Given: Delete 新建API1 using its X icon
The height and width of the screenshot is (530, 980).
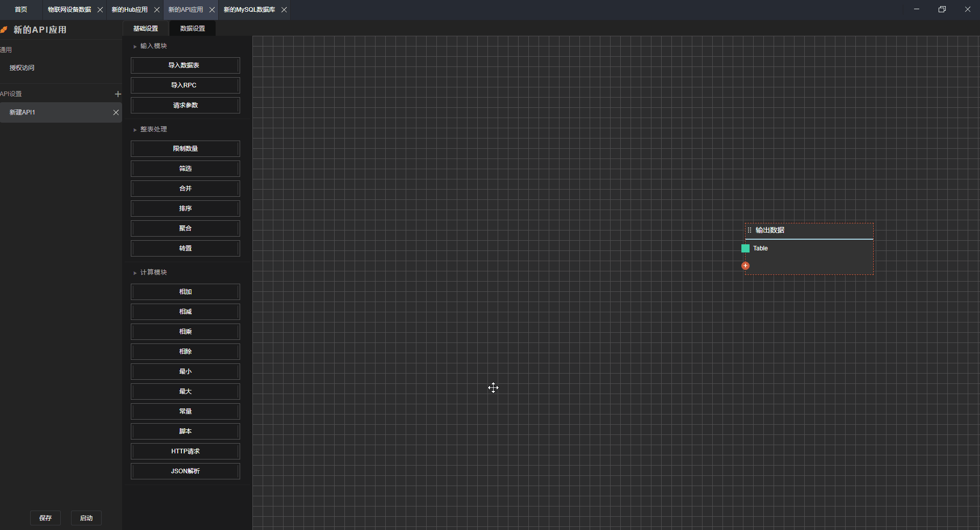Looking at the screenshot, I should tap(116, 112).
